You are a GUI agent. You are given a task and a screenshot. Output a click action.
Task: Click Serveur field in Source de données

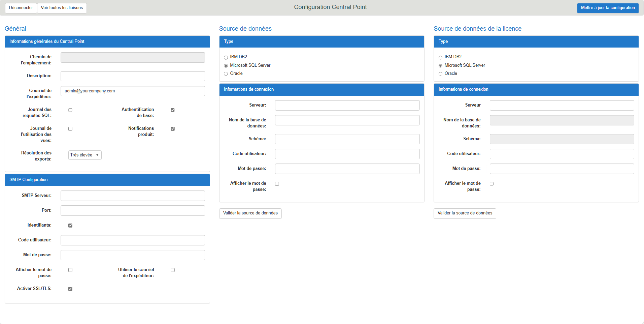pos(347,105)
